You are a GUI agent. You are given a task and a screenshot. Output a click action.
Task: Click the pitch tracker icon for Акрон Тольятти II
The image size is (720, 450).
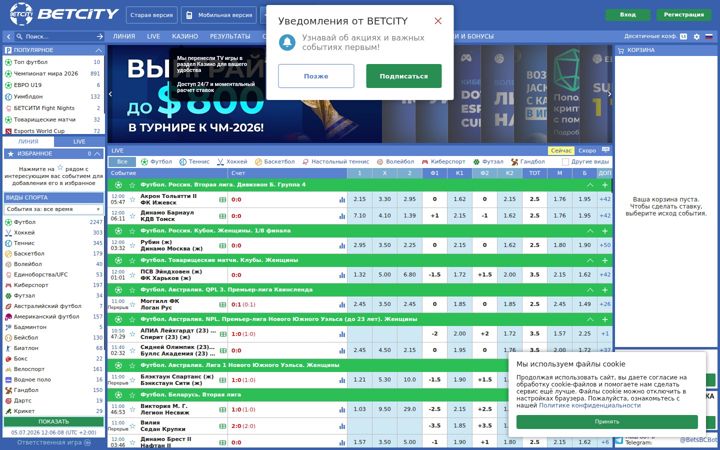(223, 199)
